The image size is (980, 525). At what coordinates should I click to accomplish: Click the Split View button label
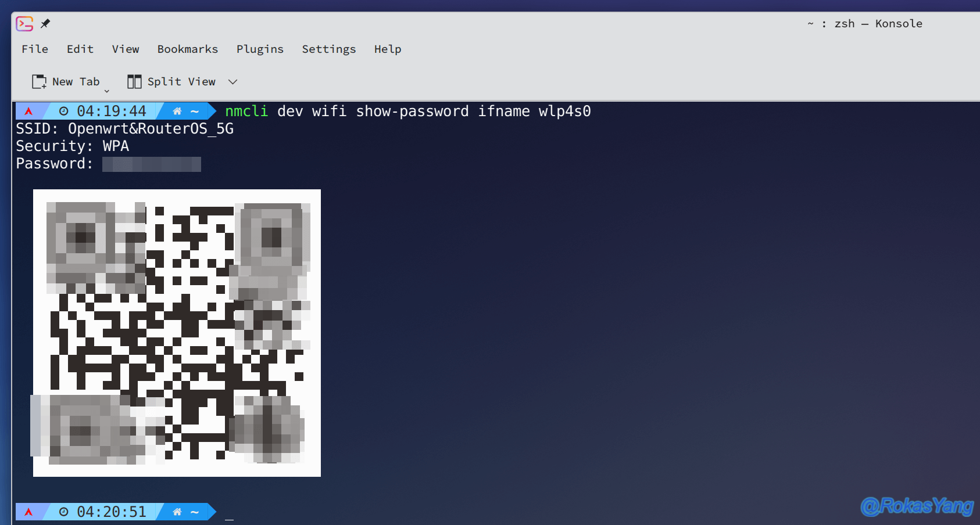181,82
